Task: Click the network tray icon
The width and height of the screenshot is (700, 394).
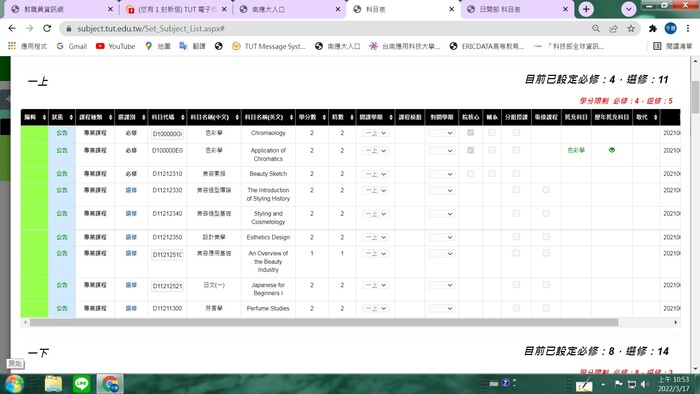Action: tap(632, 384)
